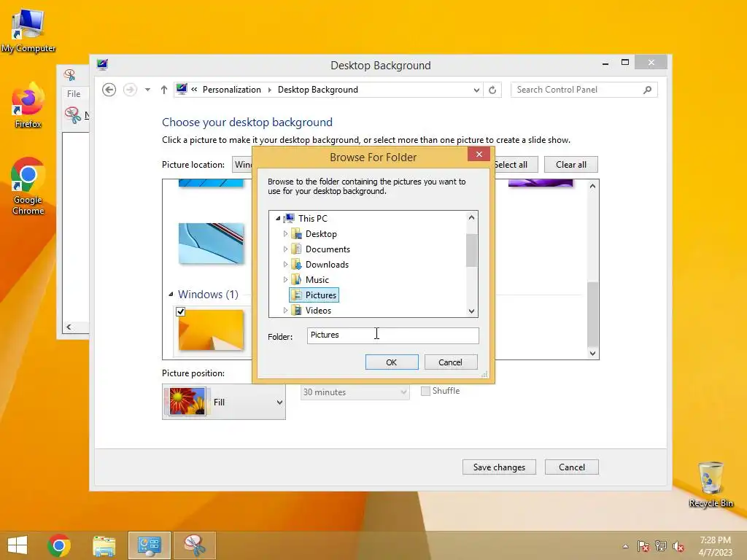Open the Recycle Bin icon

tap(711, 484)
